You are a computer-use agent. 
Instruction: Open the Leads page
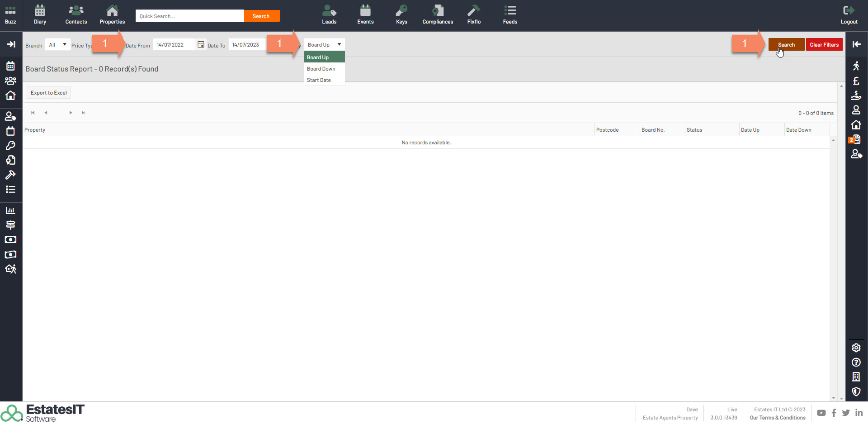click(x=329, y=15)
